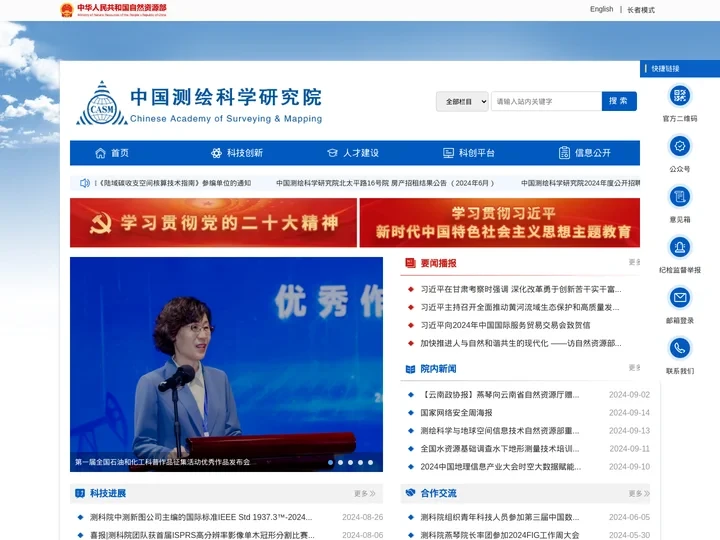Click the 院内新闻 section book icon
This screenshot has width=720, height=540.
pos(410,369)
